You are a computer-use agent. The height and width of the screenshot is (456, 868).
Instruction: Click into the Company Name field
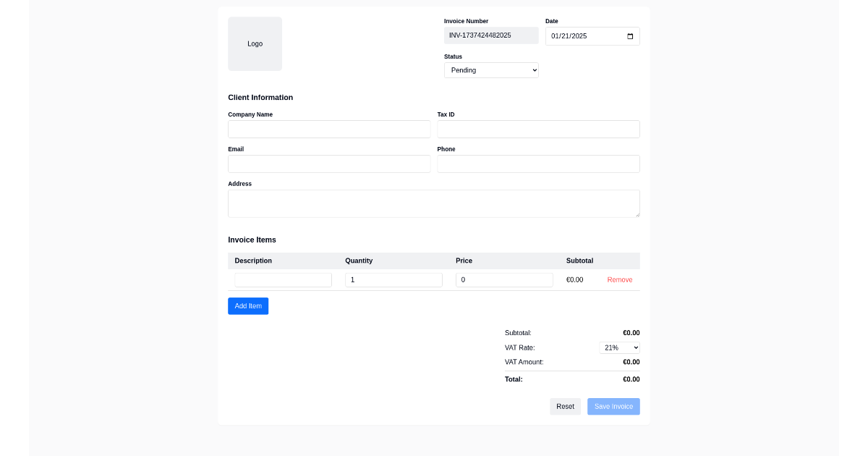pos(329,129)
